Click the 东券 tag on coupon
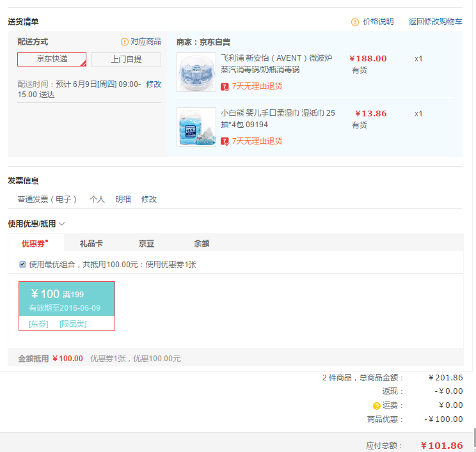Image resolution: width=476 pixels, height=452 pixels. pos(38,324)
